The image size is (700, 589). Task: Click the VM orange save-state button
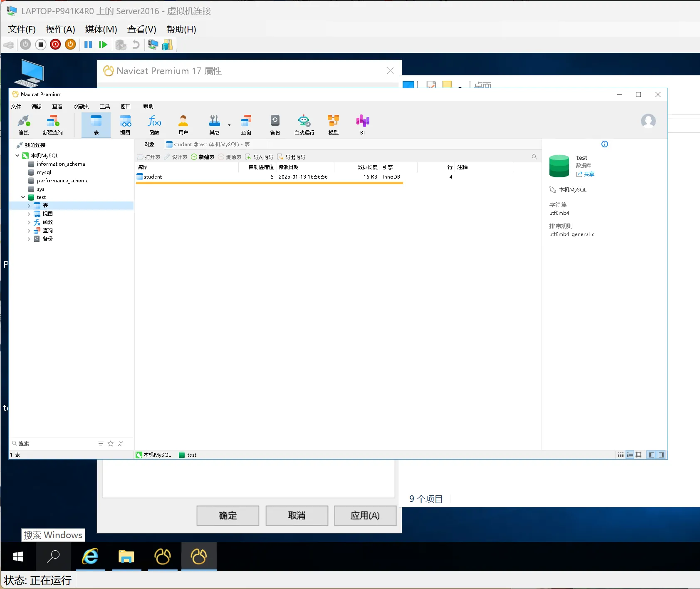(x=71, y=44)
